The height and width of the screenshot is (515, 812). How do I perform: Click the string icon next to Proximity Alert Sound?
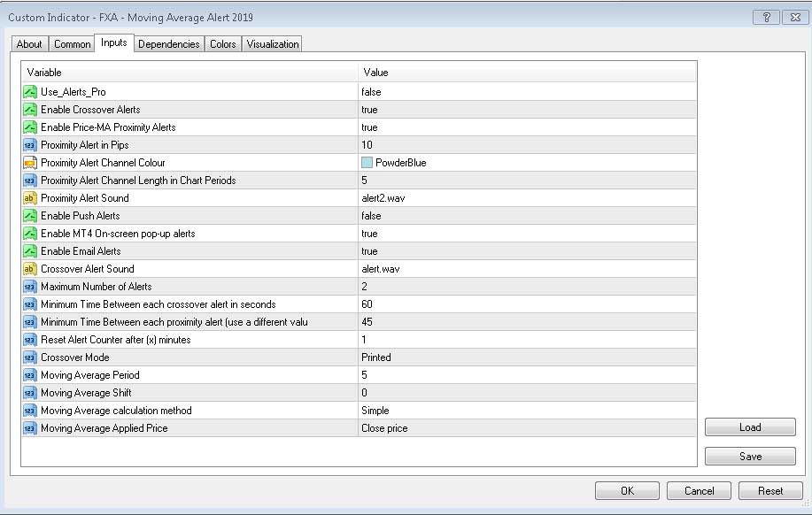point(30,198)
